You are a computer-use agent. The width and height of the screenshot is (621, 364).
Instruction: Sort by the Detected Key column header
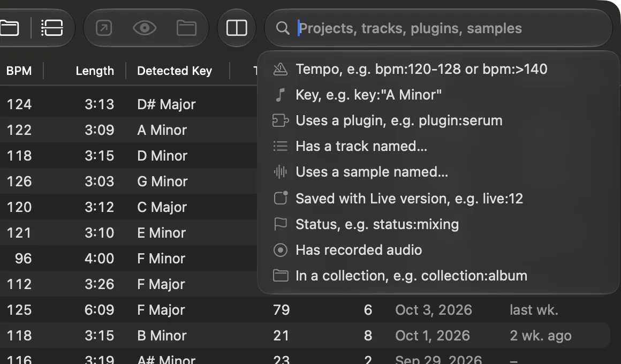point(175,71)
